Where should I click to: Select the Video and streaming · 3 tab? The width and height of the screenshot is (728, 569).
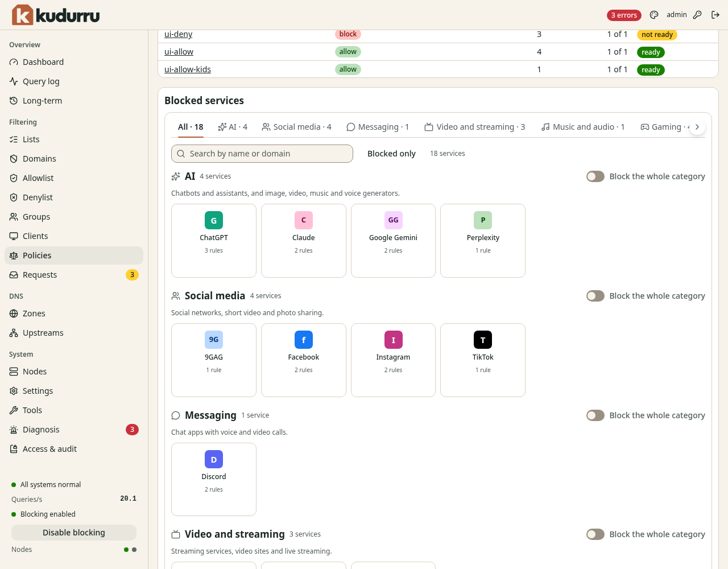pyautogui.click(x=475, y=127)
